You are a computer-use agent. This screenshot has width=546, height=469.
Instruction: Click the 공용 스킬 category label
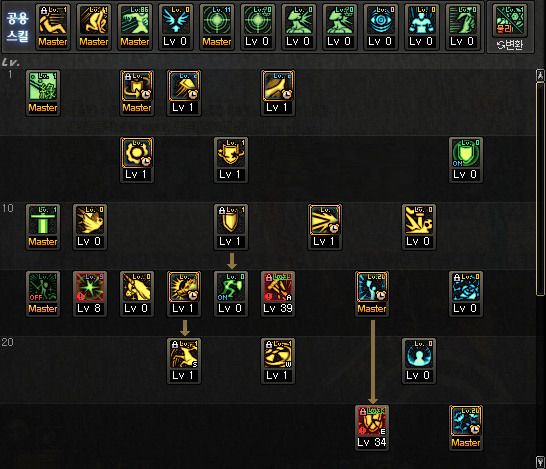click(17, 27)
